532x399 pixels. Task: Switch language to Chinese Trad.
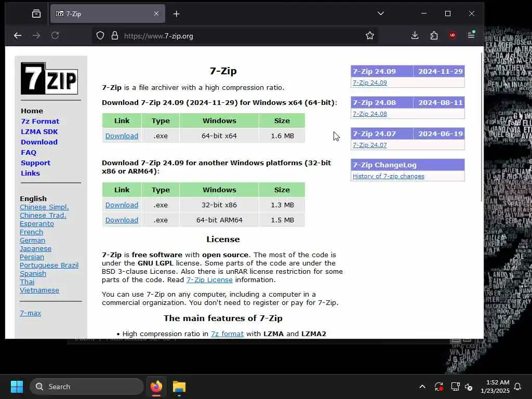click(43, 216)
